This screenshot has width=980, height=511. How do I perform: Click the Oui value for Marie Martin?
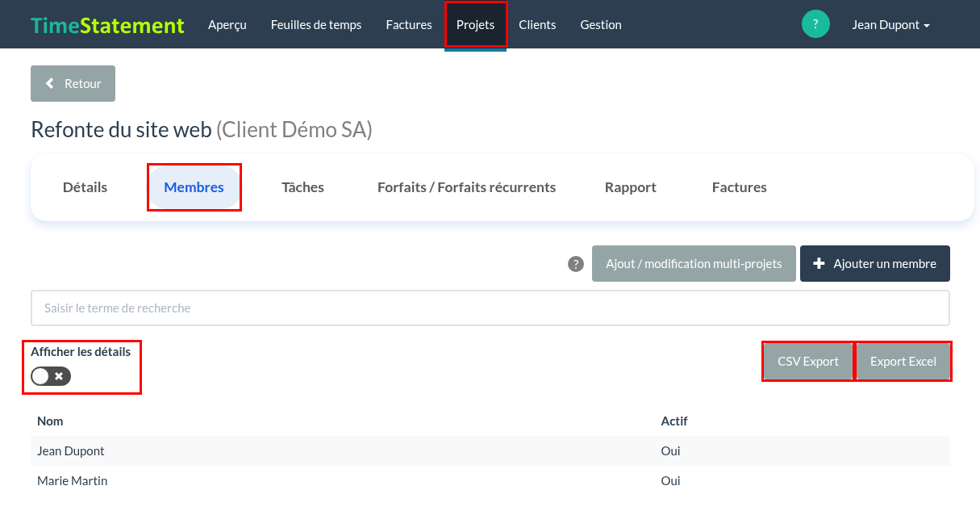[x=670, y=481]
